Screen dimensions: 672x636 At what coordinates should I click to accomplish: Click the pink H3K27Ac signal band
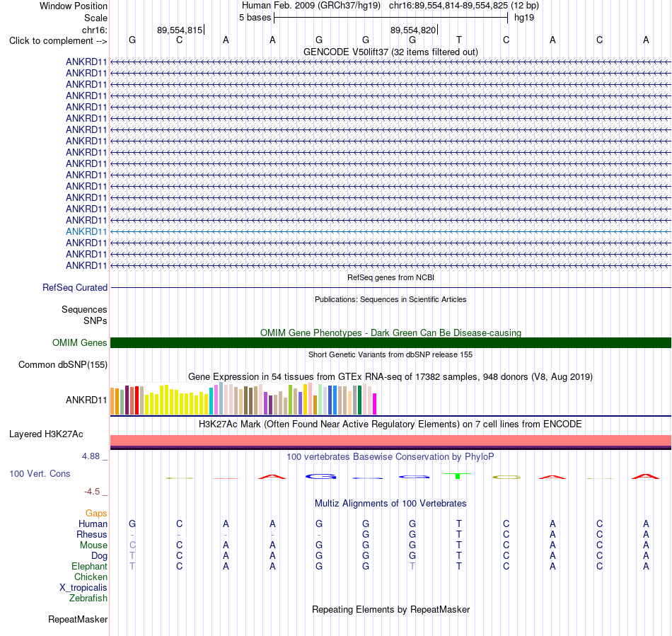point(390,441)
